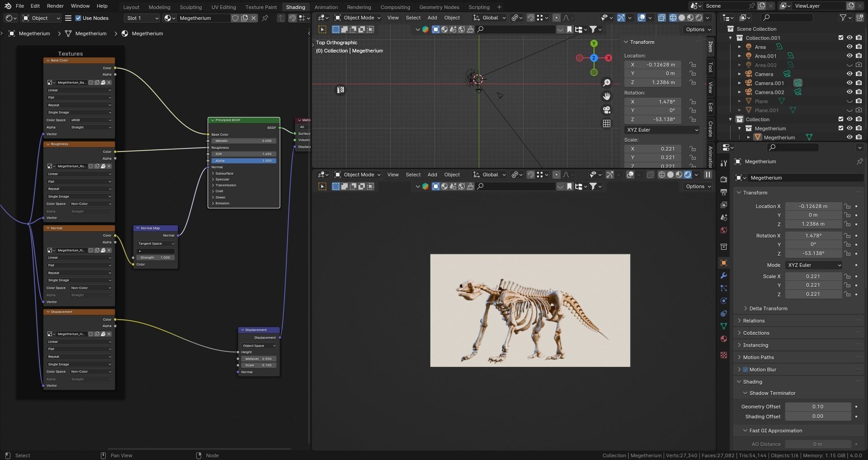Unlink the Megetherium material with X

pos(254,18)
